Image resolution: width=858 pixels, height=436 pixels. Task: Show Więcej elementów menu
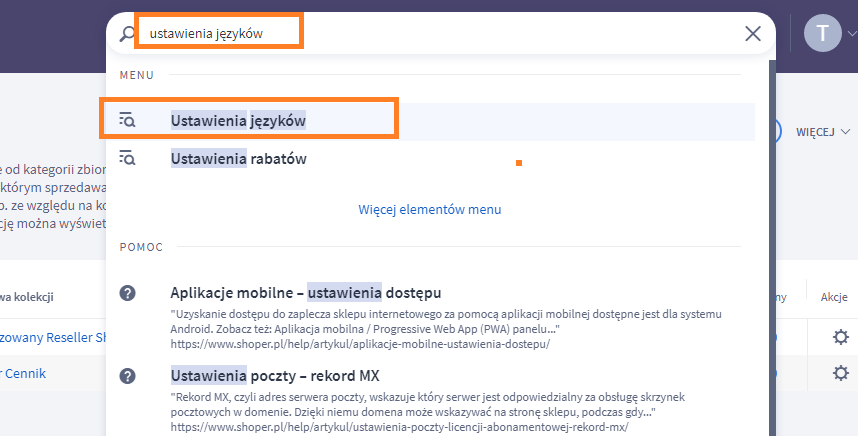point(430,210)
